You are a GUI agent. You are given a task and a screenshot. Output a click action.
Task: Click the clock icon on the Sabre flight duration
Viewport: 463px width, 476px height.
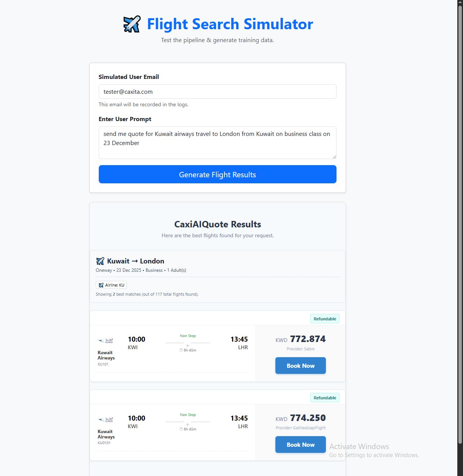(181, 350)
